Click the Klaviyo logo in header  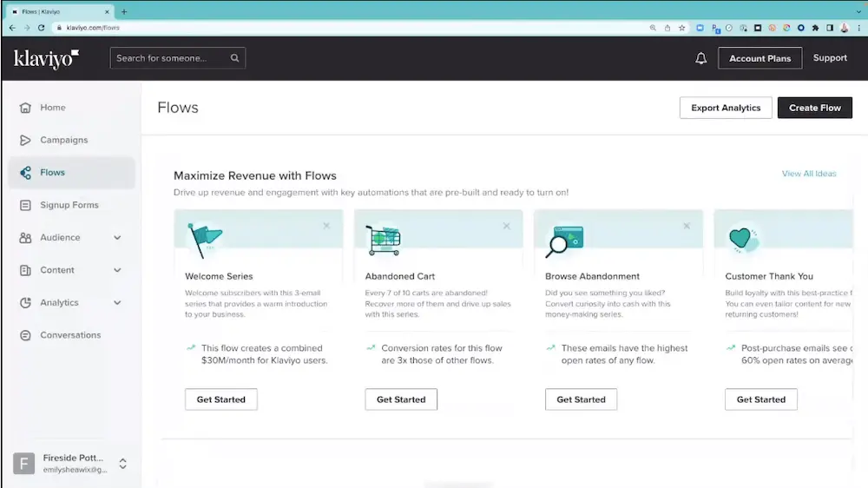pos(47,58)
